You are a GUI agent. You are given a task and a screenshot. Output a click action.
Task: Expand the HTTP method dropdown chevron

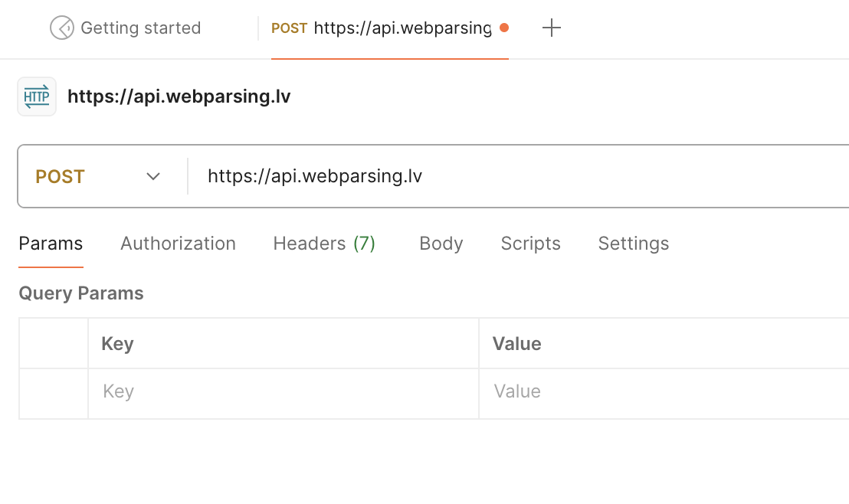tap(153, 177)
